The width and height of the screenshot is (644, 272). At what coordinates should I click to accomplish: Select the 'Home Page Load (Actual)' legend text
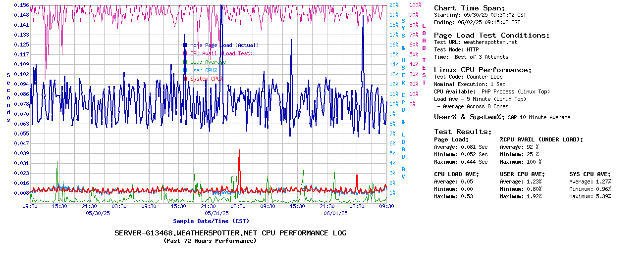coord(224,45)
